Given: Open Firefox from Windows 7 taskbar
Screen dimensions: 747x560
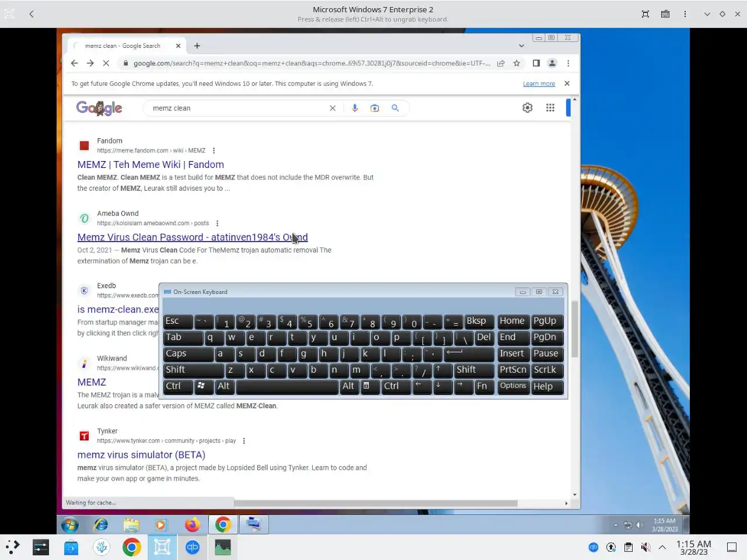Looking at the screenshot, I should [x=192, y=524].
